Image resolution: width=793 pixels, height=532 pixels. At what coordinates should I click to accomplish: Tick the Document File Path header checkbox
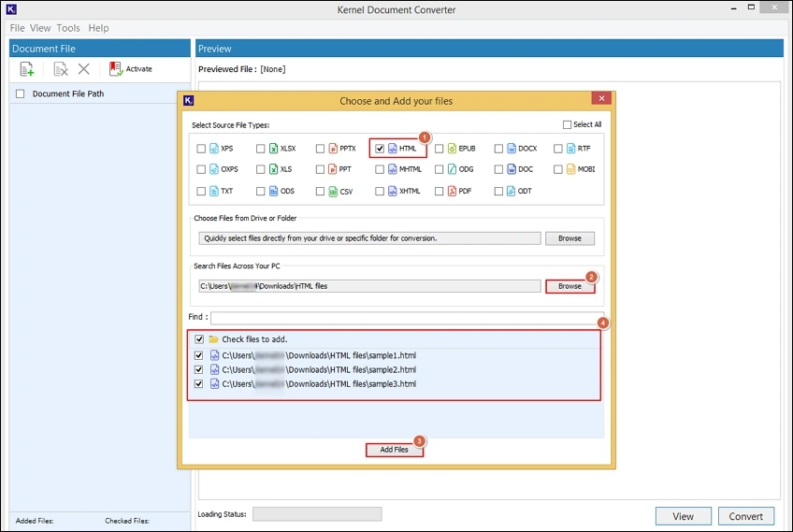tap(21, 93)
